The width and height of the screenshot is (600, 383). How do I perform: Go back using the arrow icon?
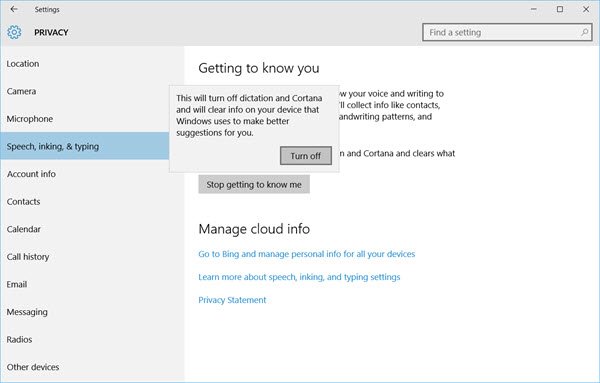click(x=14, y=9)
